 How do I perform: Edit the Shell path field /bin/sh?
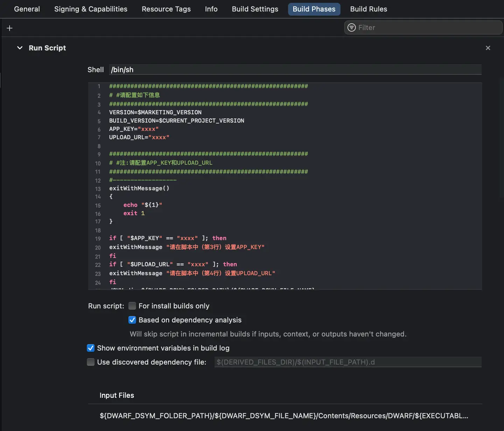click(295, 70)
